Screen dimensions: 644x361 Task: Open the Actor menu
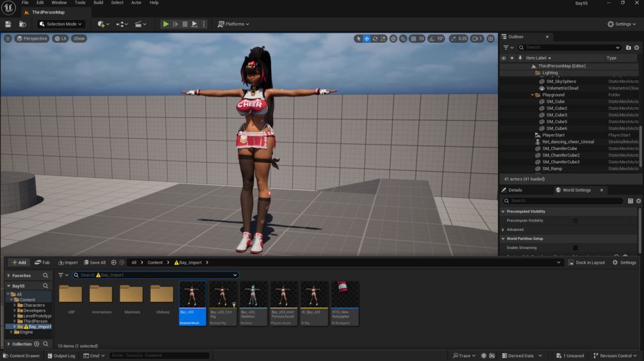tap(136, 3)
